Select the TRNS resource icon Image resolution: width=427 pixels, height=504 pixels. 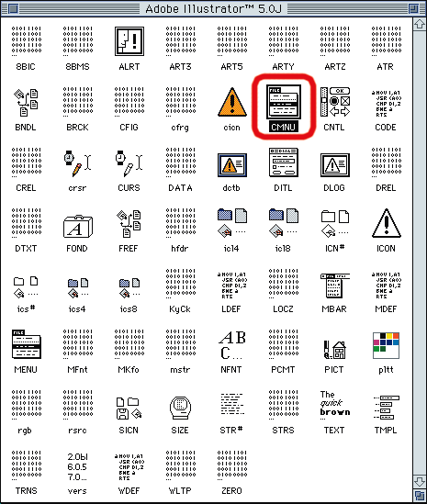click(27, 465)
